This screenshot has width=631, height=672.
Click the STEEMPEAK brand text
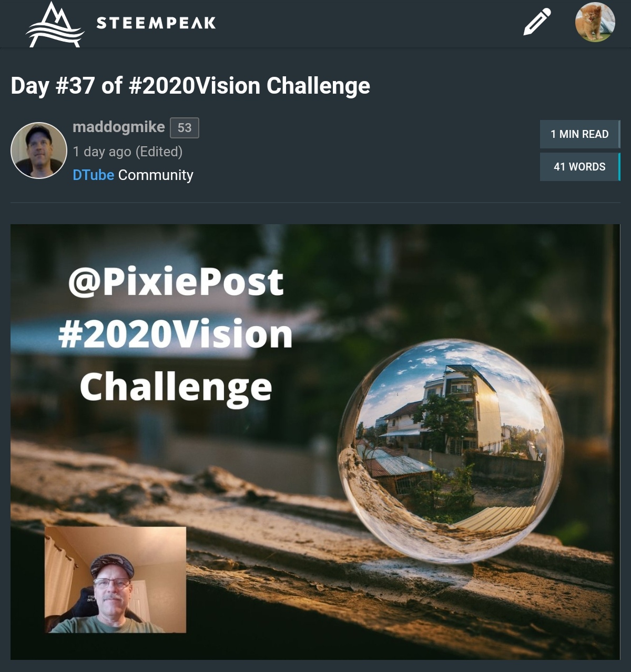point(156,23)
